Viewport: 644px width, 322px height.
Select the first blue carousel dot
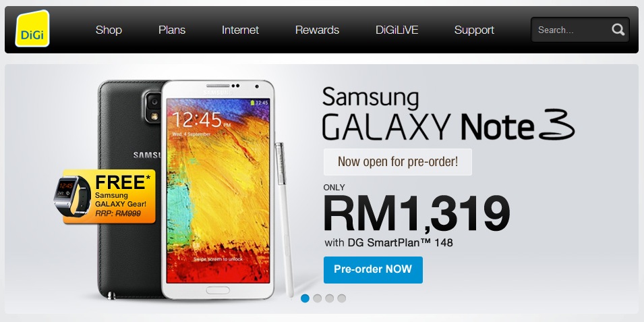pos(305,298)
